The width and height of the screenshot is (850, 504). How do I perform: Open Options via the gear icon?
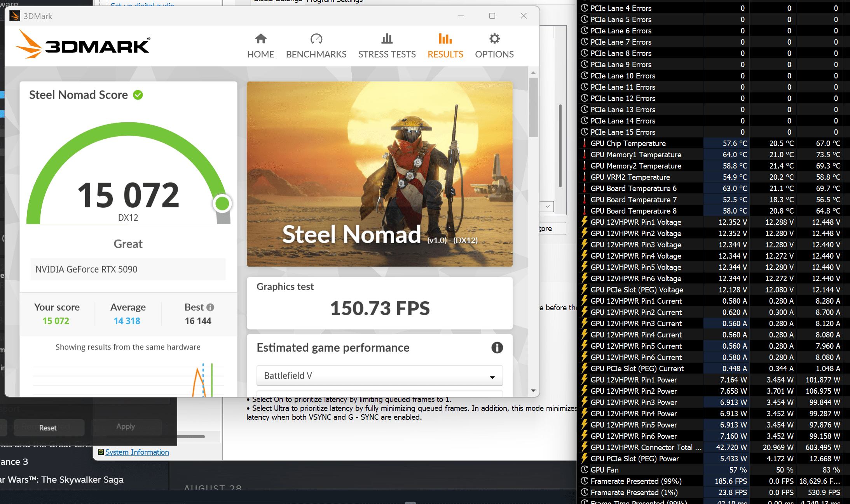(x=494, y=39)
